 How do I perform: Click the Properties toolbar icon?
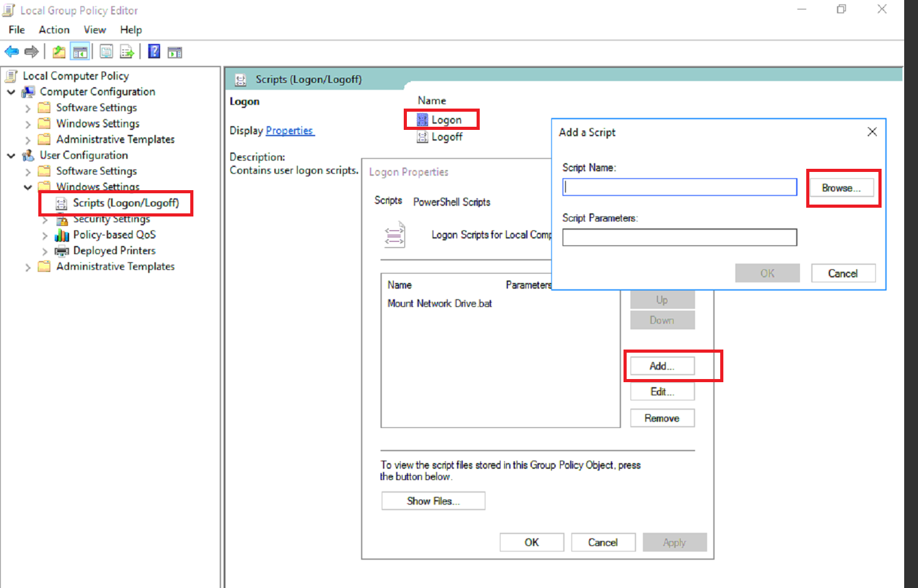107,52
